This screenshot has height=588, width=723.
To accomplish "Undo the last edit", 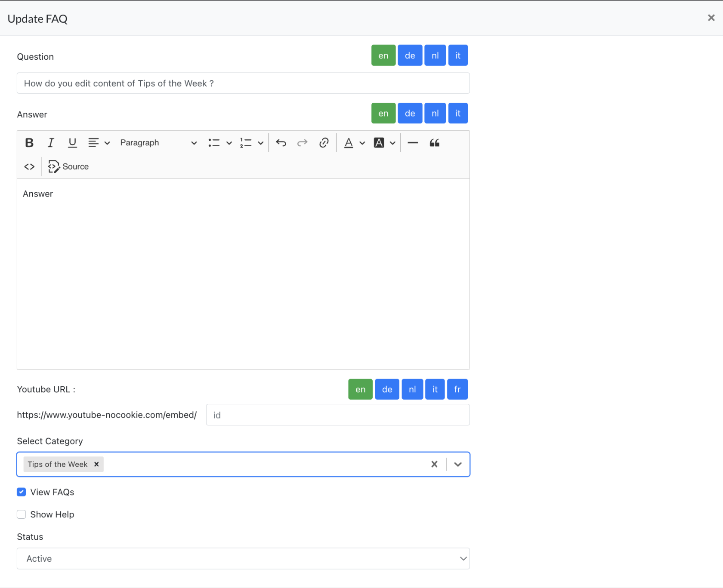I will tap(281, 143).
